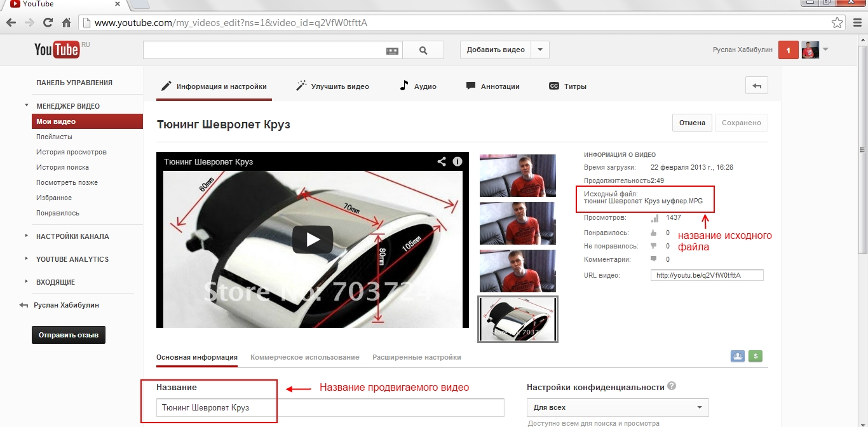Screen dimensions: 868x427
Task: Click Отмена button
Action: (692, 123)
